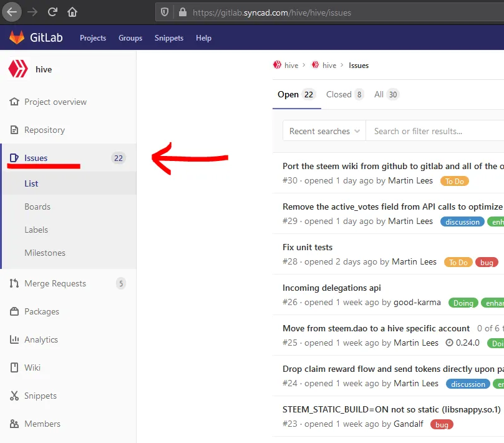Open the hive project name link in sidebar
This screenshot has height=443, width=504.
coord(44,69)
